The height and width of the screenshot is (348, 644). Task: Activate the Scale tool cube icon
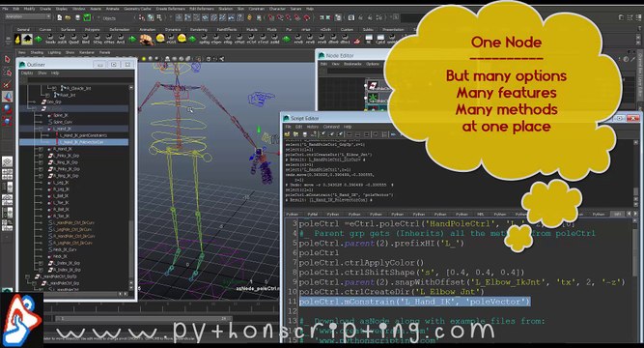7,121
